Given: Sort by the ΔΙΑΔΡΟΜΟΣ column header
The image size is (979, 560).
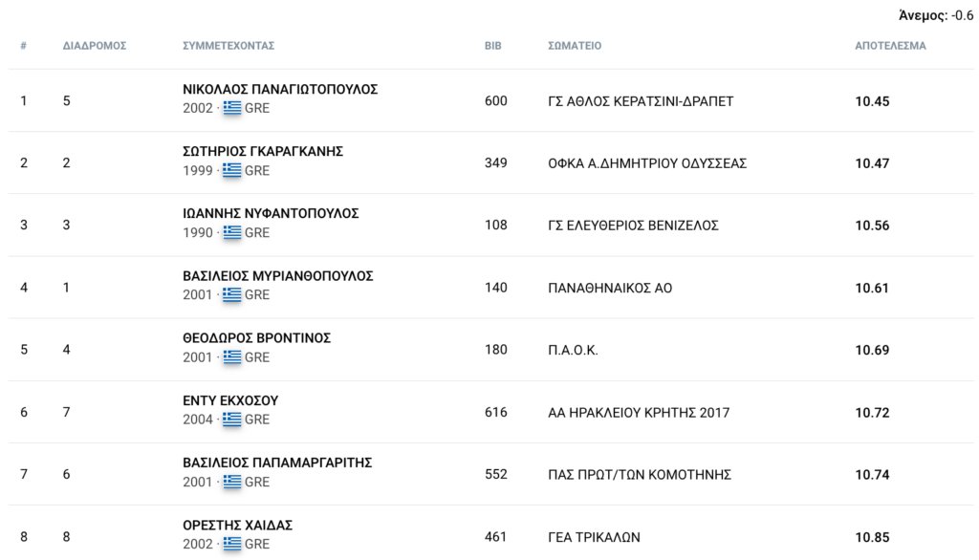Looking at the screenshot, I should (x=95, y=46).
